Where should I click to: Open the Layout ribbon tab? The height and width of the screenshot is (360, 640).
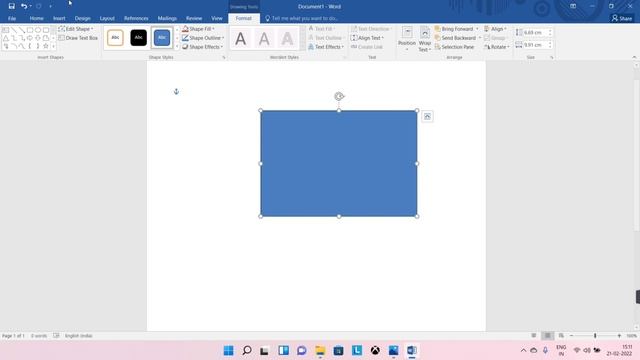[x=107, y=18]
